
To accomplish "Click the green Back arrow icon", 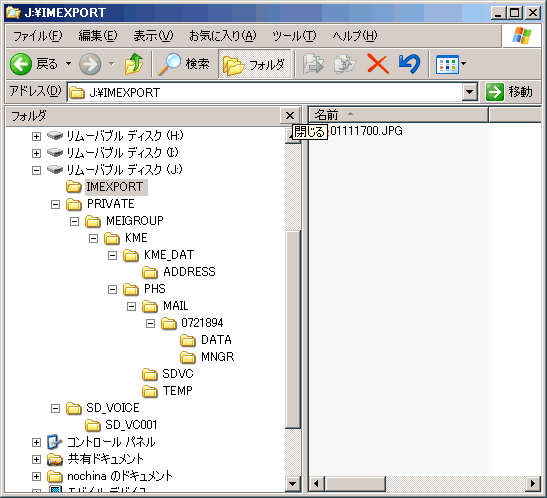I will click(x=21, y=64).
